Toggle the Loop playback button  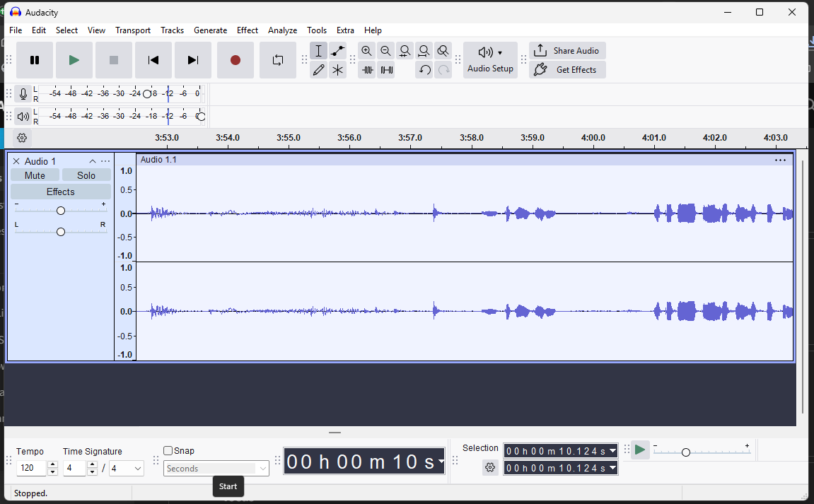278,60
